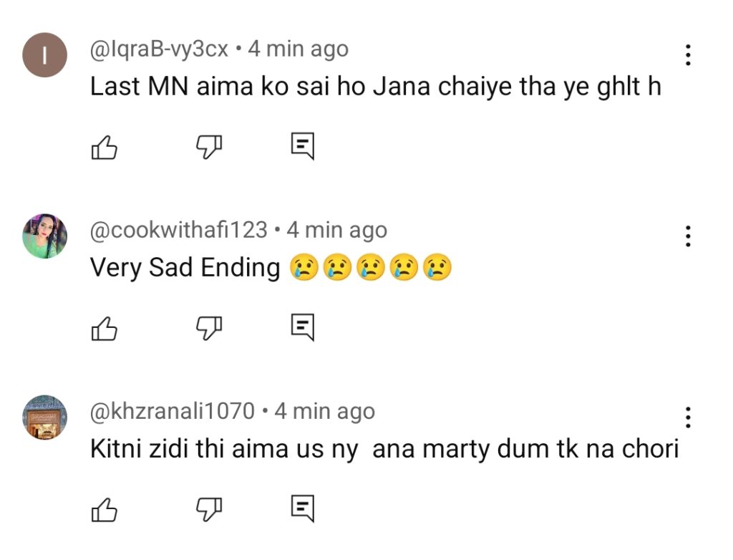This screenshot has height=560, width=733.
Task: Open more options for @cookwithafi123 comment
Action: click(688, 236)
